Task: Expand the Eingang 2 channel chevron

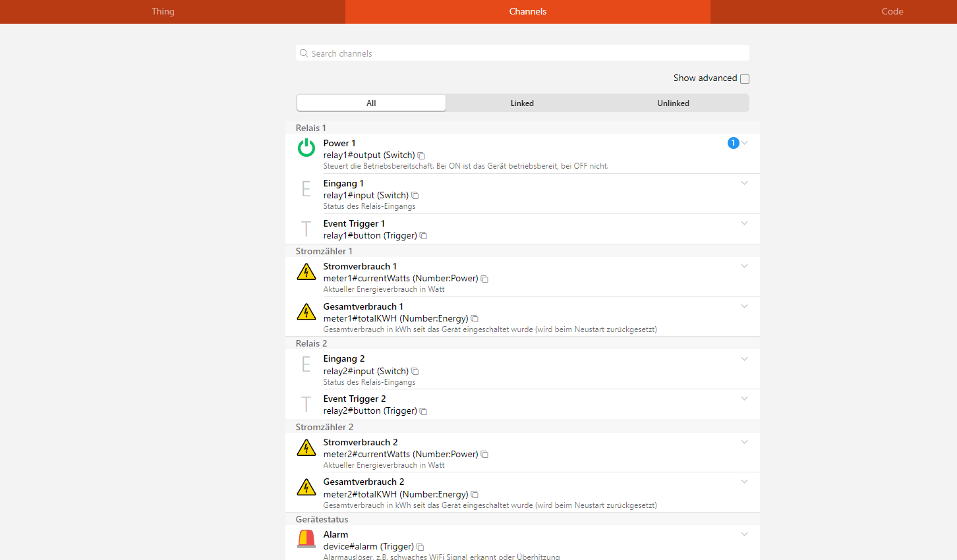Action: point(745,359)
